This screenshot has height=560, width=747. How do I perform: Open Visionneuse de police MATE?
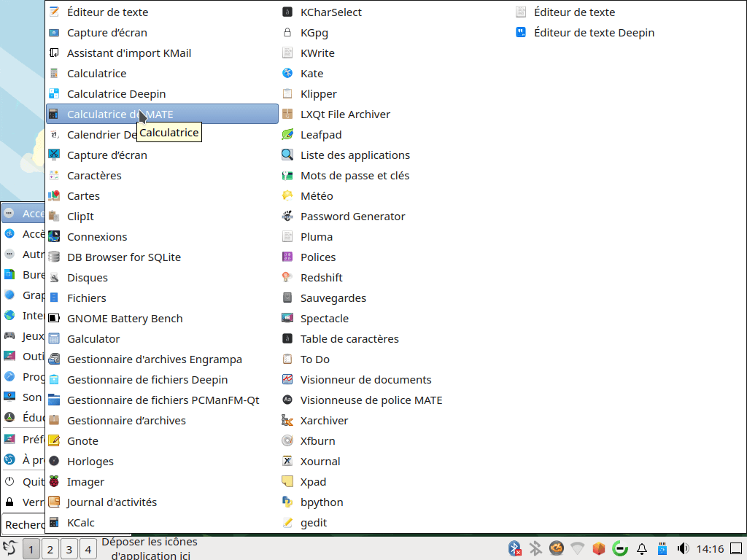395,400
